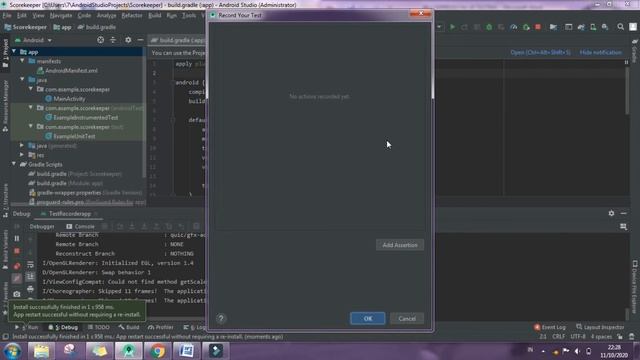The width and height of the screenshot is (640, 360).
Task: Click the camera dump threads icon
Action: tap(17, 294)
